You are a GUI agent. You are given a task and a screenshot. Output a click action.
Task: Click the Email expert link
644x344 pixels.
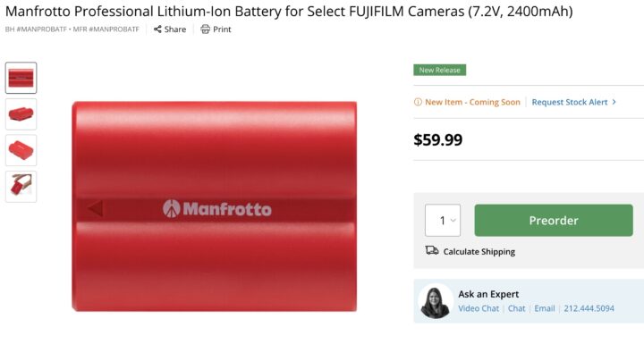(x=544, y=308)
